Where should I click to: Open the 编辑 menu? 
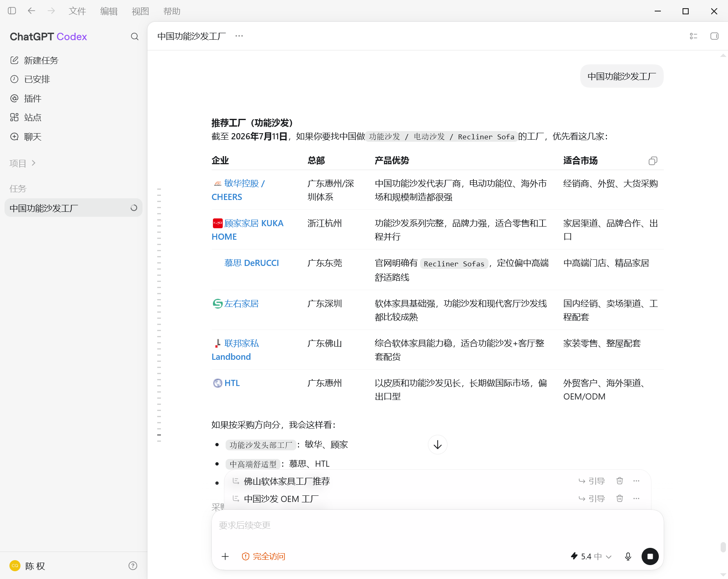pos(109,11)
